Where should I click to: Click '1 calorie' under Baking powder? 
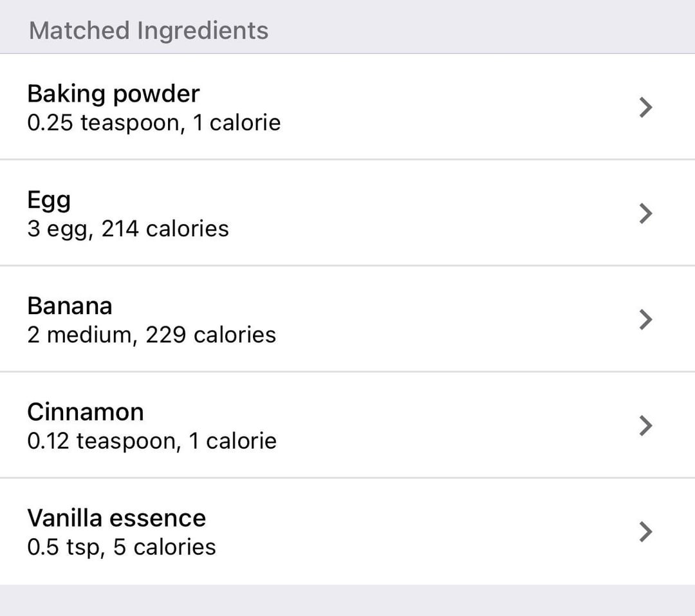(x=237, y=123)
